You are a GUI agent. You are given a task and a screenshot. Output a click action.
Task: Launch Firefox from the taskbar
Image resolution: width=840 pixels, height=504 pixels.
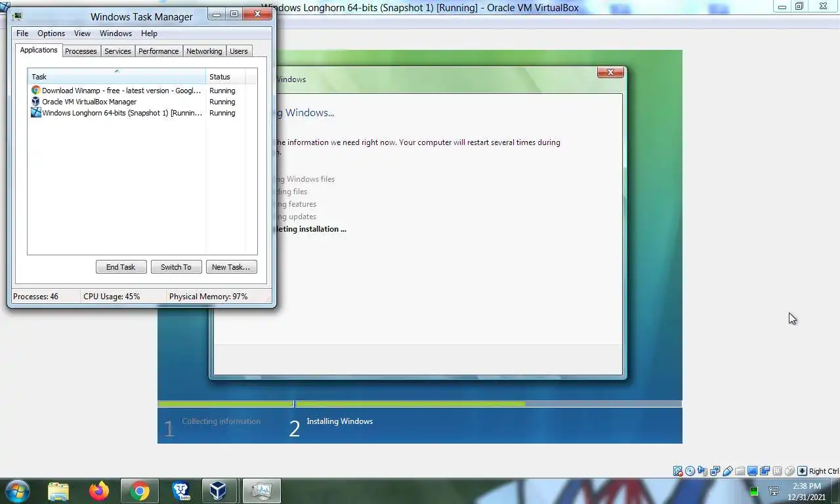(99, 491)
